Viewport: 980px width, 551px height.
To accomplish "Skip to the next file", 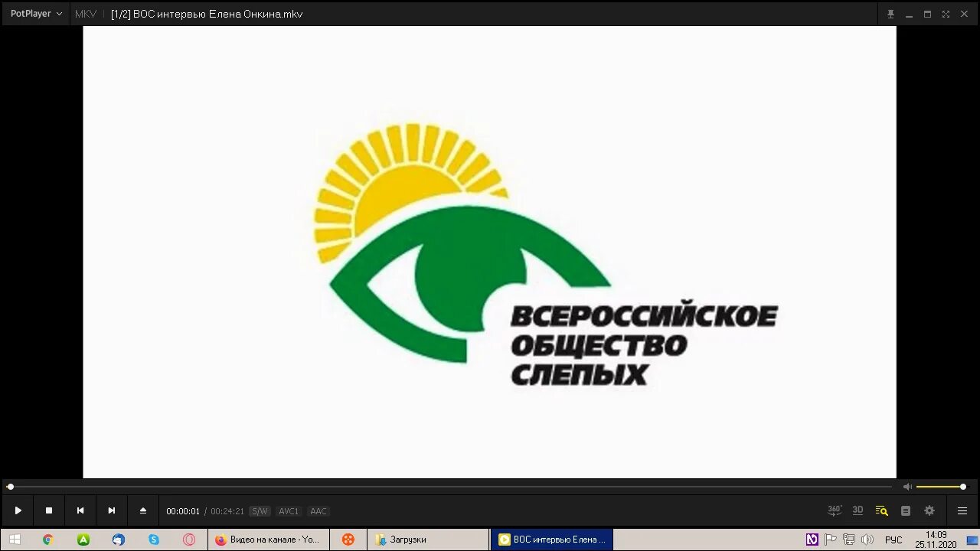I will click(x=112, y=510).
